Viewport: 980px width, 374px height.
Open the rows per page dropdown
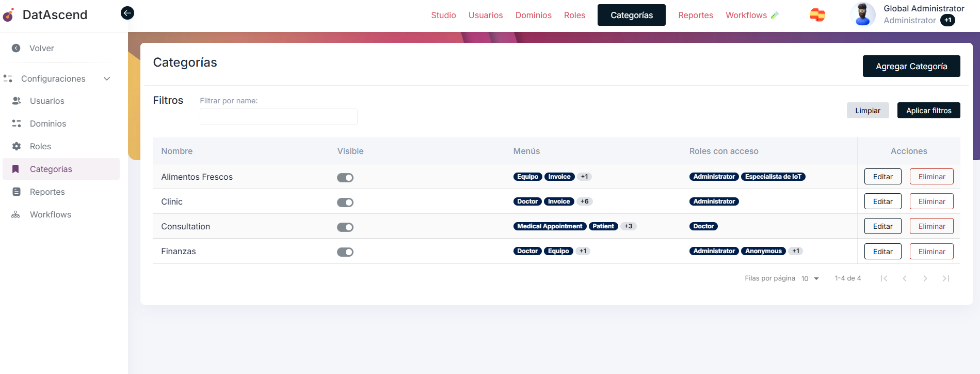point(810,278)
